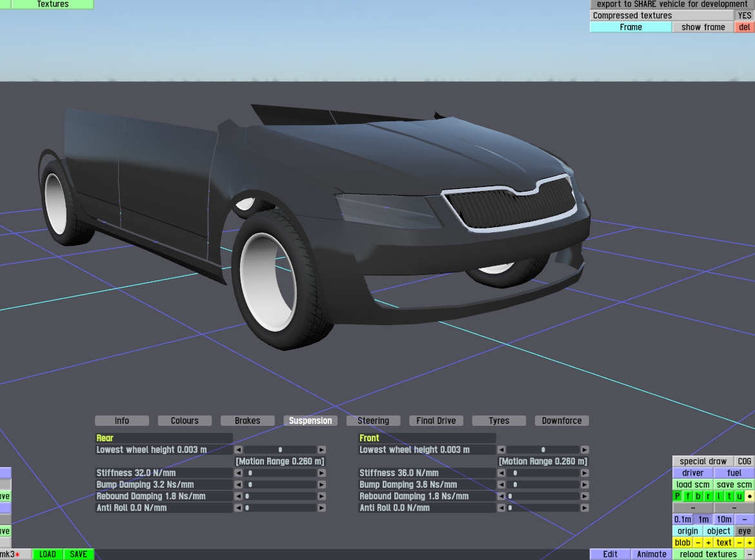The width and height of the screenshot is (755, 560).
Task: Select the f (front) view button
Action: coord(688,496)
